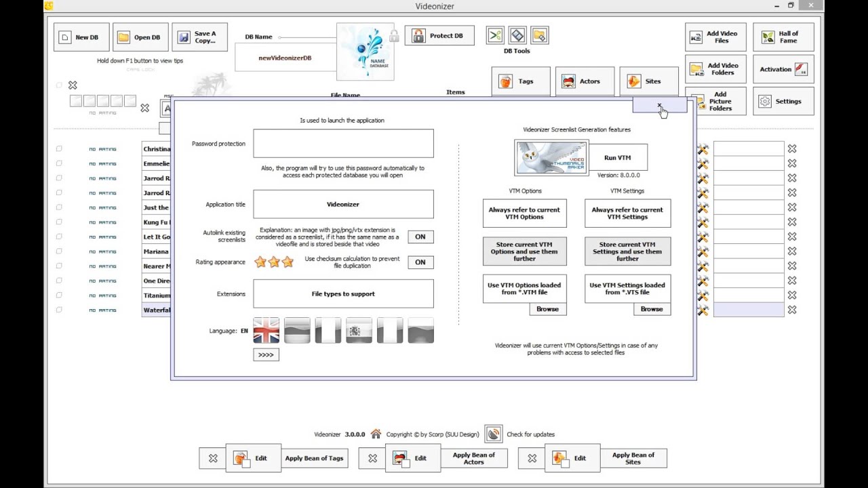Click the first Rating appearance star
The image size is (868, 488).
pos(260,262)
